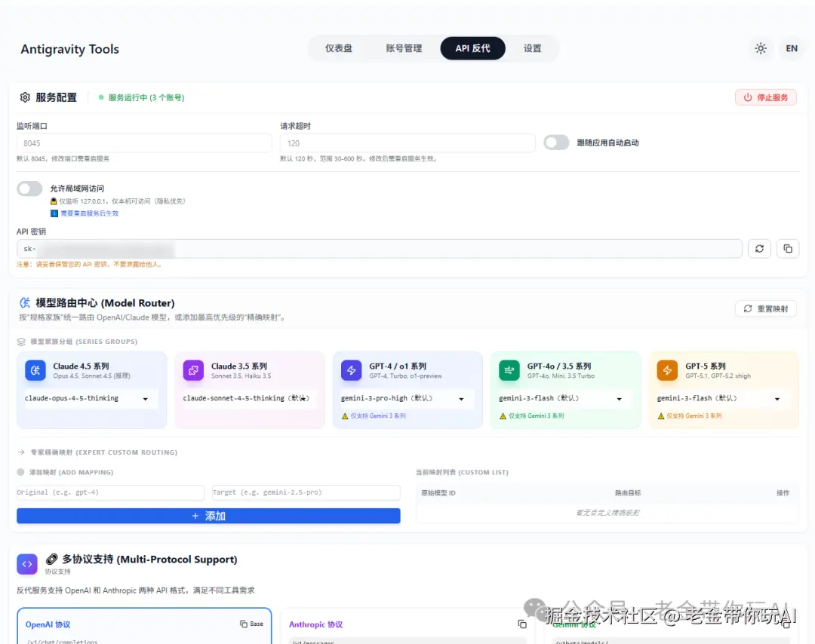Click the 添加映射 (ADD MAPPING) circle icon
The height and width of the screenshot is (644, 815).
[x=21, y=472]
